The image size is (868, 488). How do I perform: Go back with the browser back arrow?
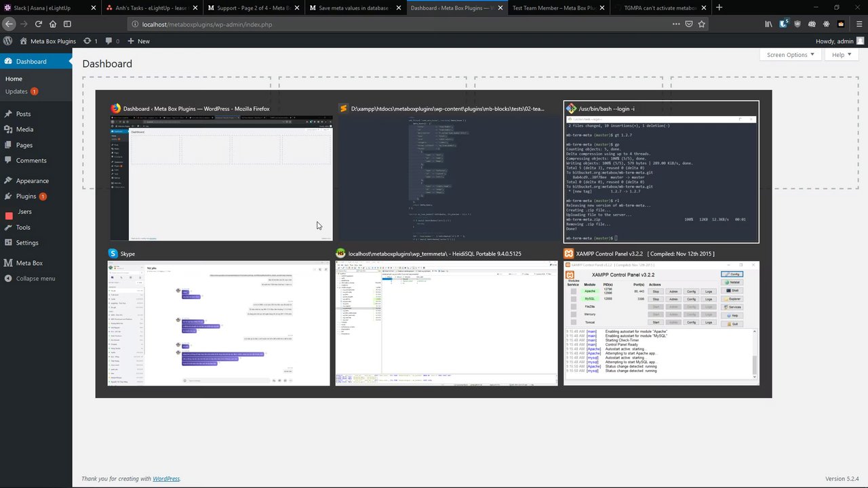(x=8, y=24)
